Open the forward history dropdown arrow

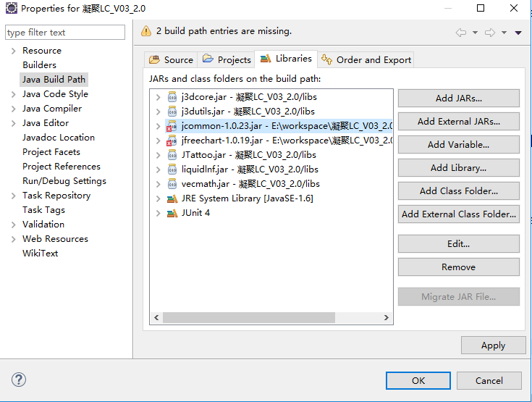click(504, 33)
